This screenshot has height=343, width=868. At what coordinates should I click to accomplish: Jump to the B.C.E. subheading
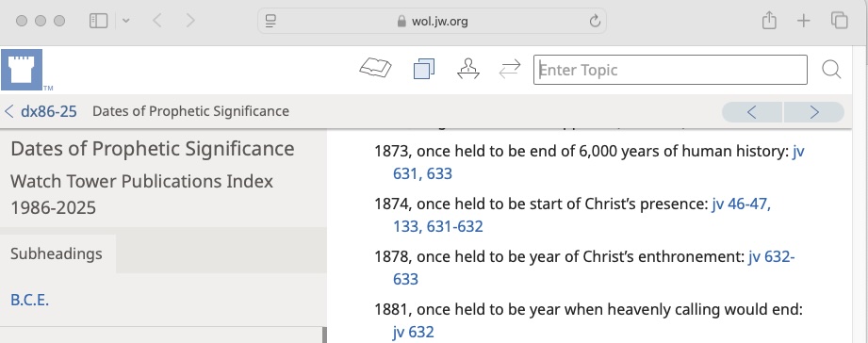coord(30,300)
